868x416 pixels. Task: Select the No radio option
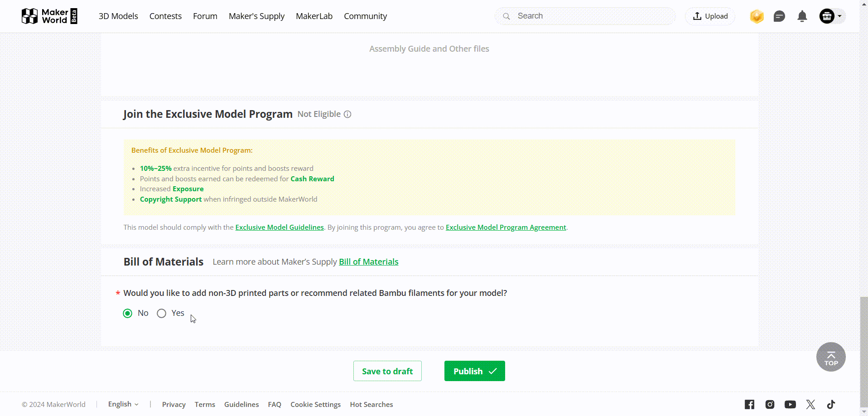pyautogui.click(x=128, y=313)
